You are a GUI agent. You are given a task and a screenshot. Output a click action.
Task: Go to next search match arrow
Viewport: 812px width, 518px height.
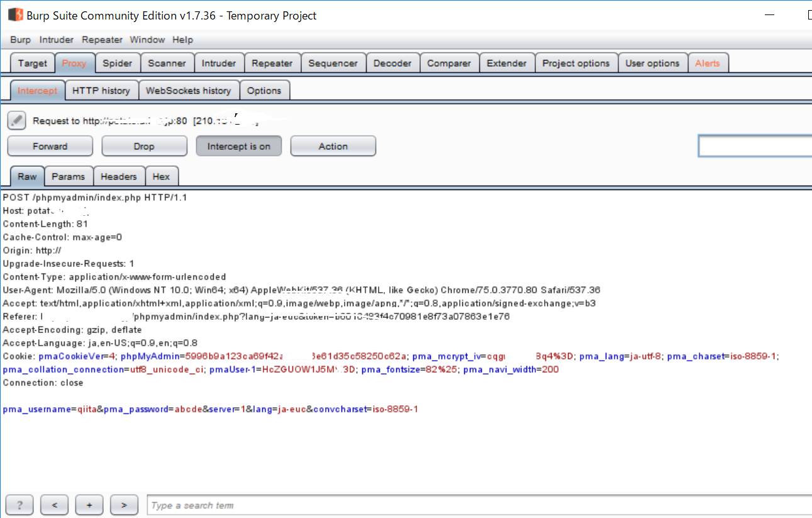[x=124, y=505]
